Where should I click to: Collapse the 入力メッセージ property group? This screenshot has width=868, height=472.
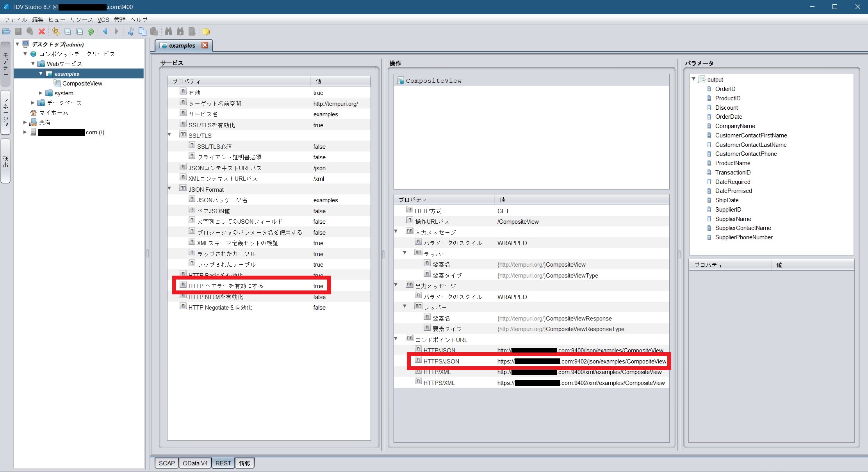(396, 231)
